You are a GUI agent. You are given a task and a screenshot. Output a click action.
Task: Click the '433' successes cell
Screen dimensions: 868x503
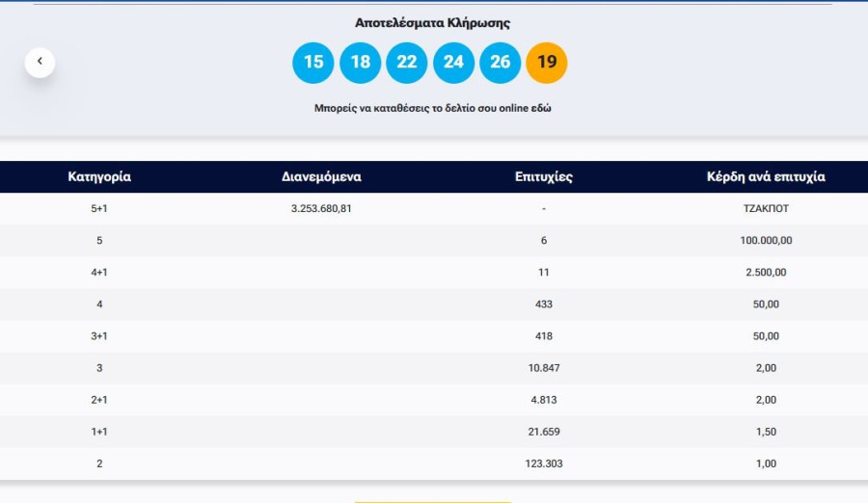tap(544, 304)
